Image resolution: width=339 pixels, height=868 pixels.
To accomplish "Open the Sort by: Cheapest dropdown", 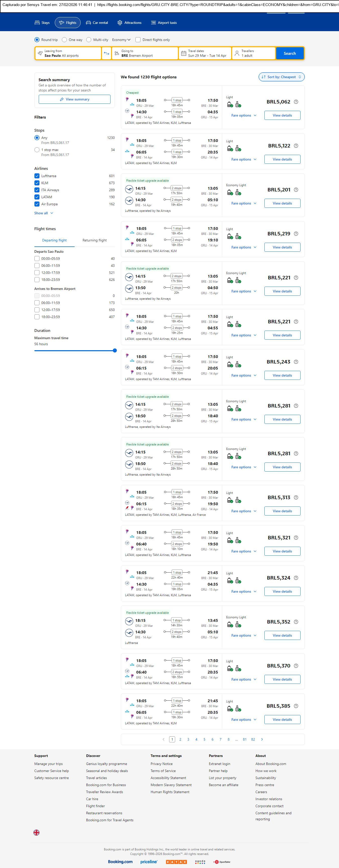I will [281, 77].
